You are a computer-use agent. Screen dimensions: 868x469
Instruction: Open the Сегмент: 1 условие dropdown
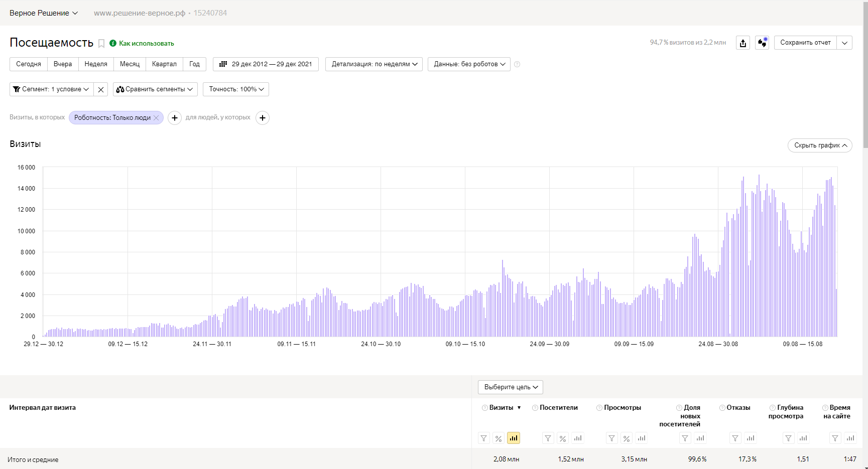tap(52, 89)
